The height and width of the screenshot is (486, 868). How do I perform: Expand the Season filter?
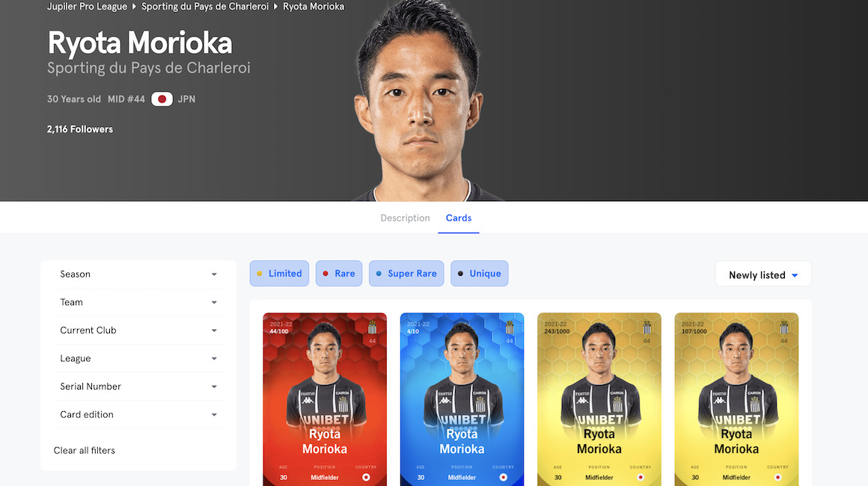click(138, 274)
